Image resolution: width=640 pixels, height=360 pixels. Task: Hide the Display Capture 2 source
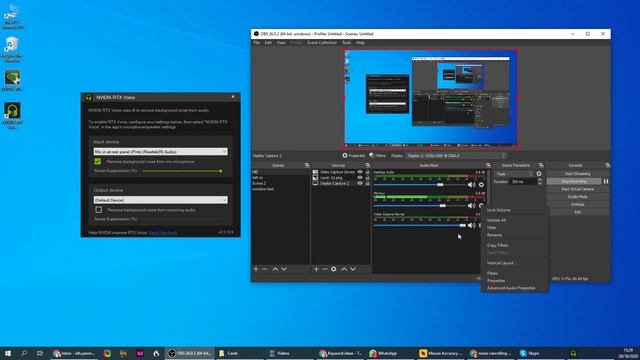(x=360, y=183)
